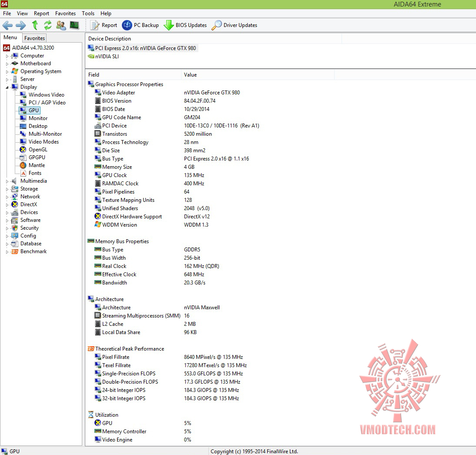Open the Favorites menu in menu bar

[65, 13]
